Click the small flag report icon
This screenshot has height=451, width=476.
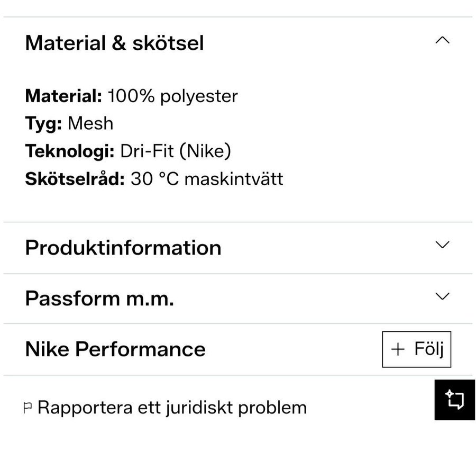point(28,408)
